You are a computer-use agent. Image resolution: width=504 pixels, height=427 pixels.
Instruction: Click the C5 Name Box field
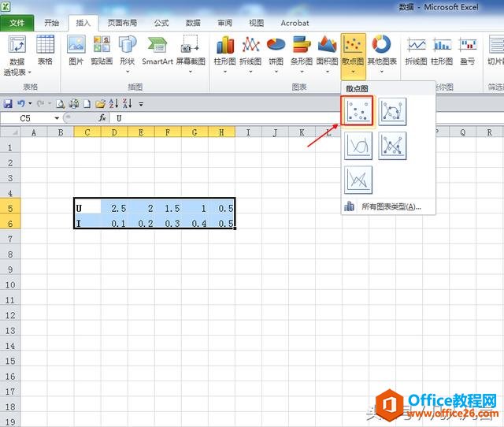point(27,118)
